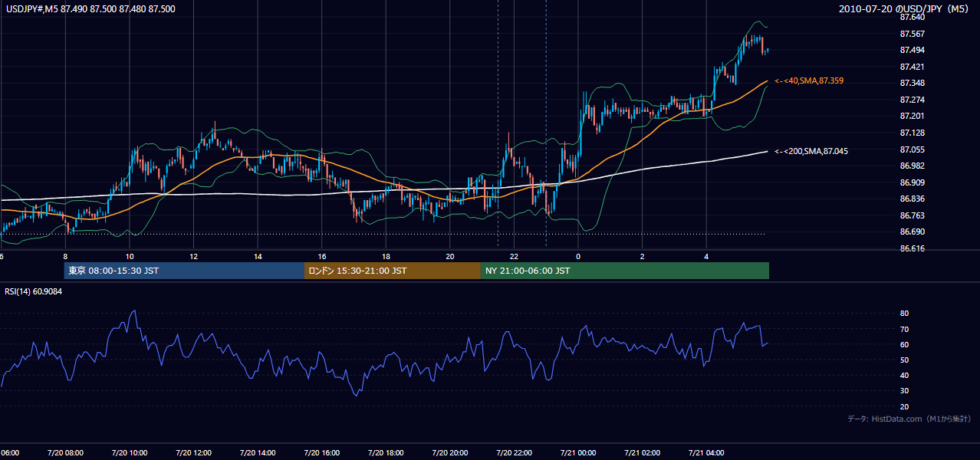Image resolution: width=980 pixels, height=460 pixels.
Task: Click the HistData.com data credit text
Action: coord(909,419)
